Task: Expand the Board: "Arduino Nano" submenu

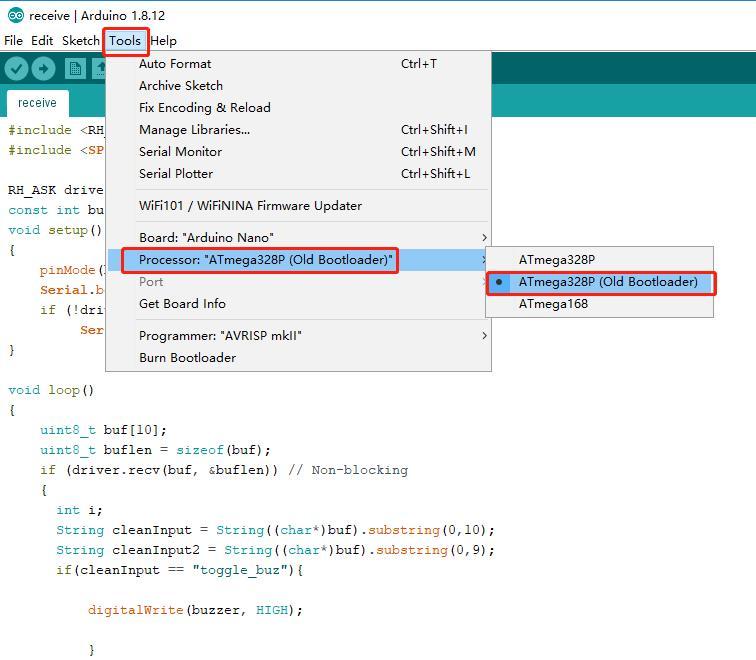Action: click(298, 238)
